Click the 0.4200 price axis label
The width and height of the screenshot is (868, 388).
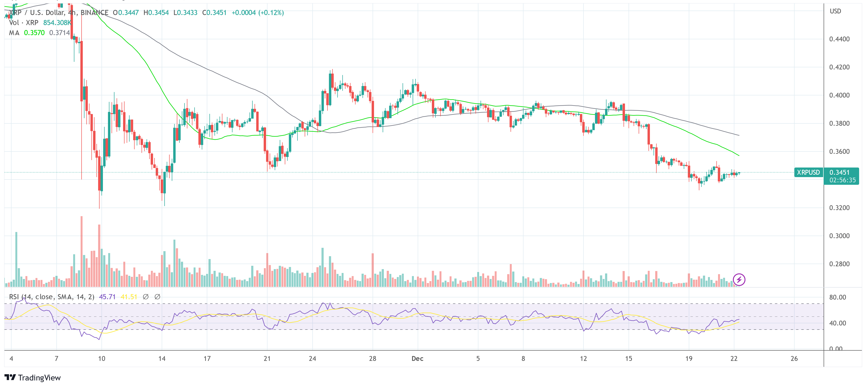[x=839, y=67]
